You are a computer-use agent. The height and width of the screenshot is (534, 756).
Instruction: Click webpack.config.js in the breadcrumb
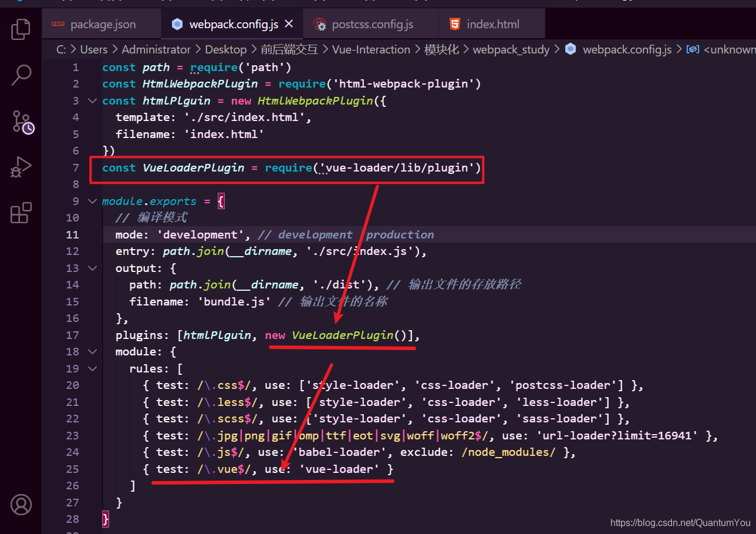coord(627,49)
